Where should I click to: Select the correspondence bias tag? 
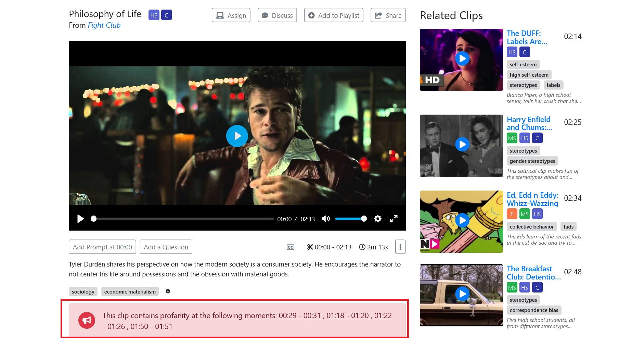534,310
